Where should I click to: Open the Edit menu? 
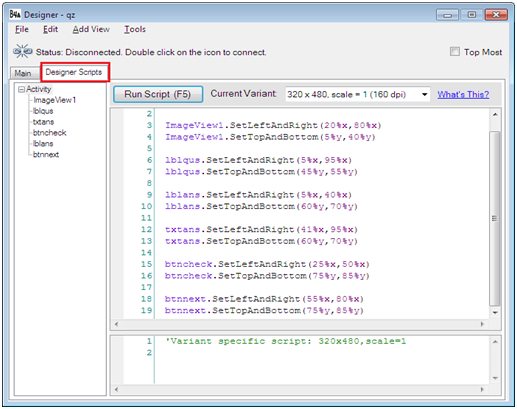pos(50,29)
